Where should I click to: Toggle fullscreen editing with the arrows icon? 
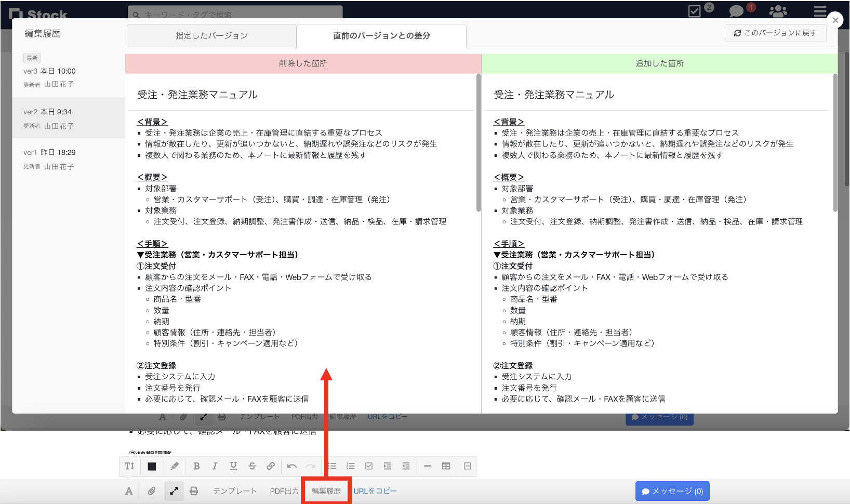(x=174, y=490)
